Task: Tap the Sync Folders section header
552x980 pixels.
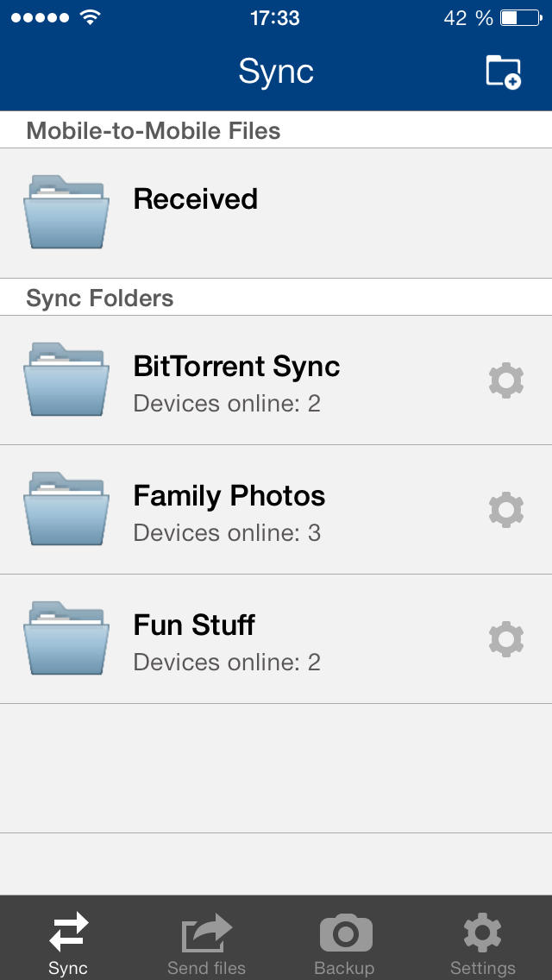Action: 100,298
